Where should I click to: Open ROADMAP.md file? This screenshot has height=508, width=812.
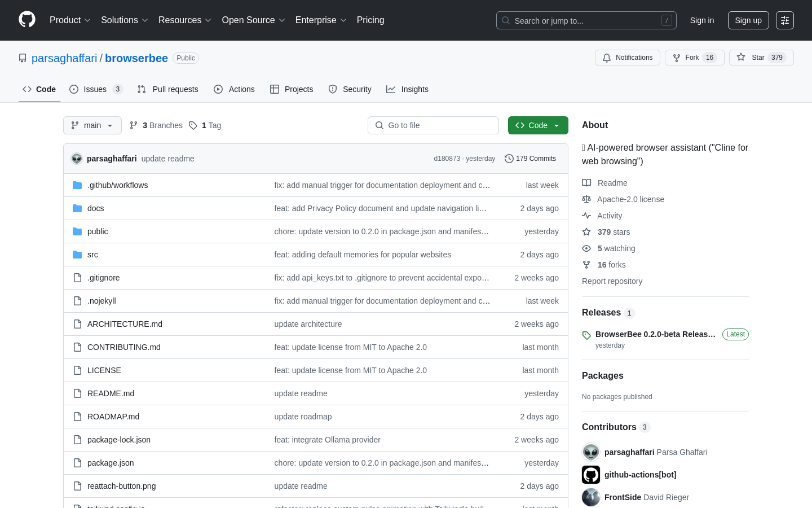113,417
